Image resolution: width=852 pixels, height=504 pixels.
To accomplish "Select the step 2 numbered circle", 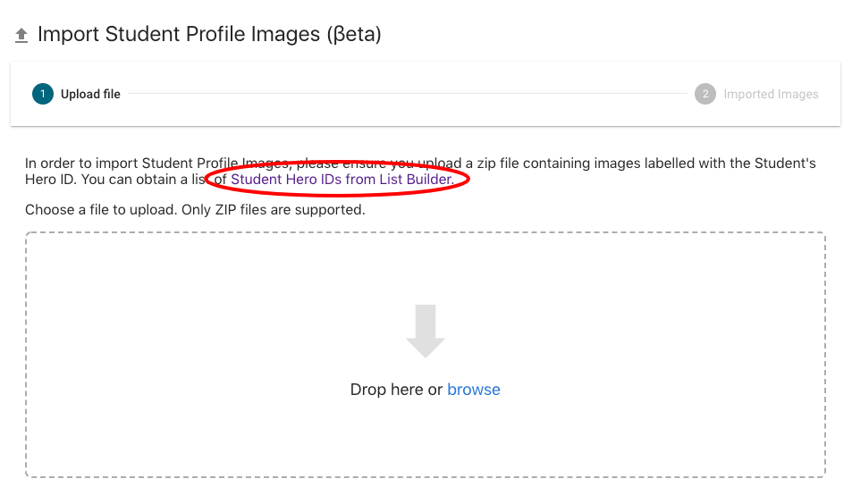I will pos(705,94).
